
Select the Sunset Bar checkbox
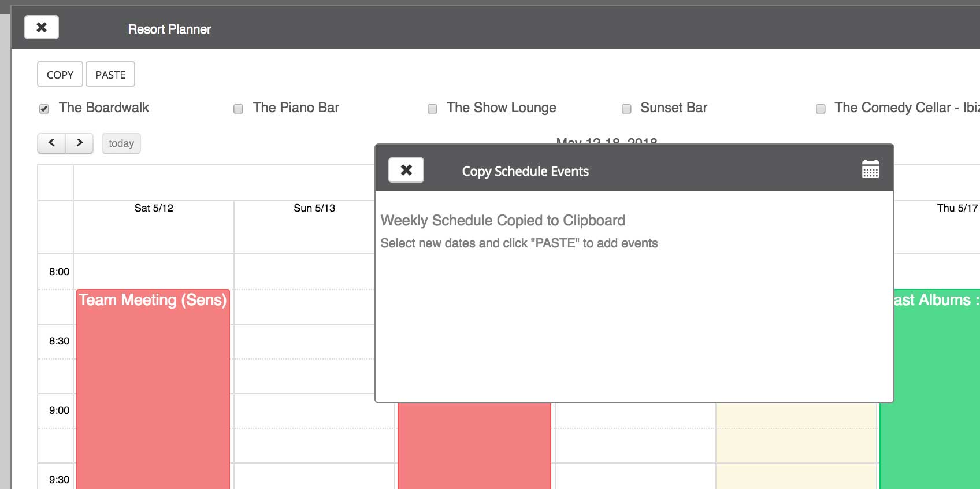[x=626, y=109]
